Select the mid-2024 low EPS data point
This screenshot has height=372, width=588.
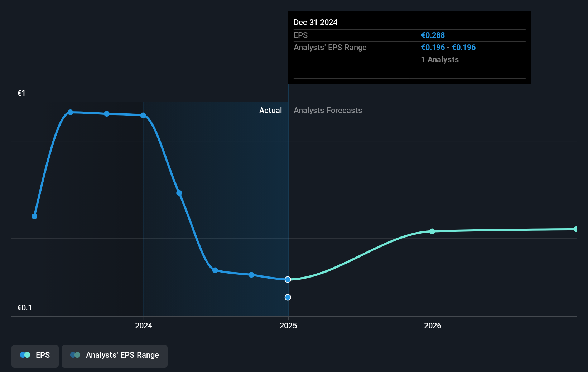[x=215, y=270]
